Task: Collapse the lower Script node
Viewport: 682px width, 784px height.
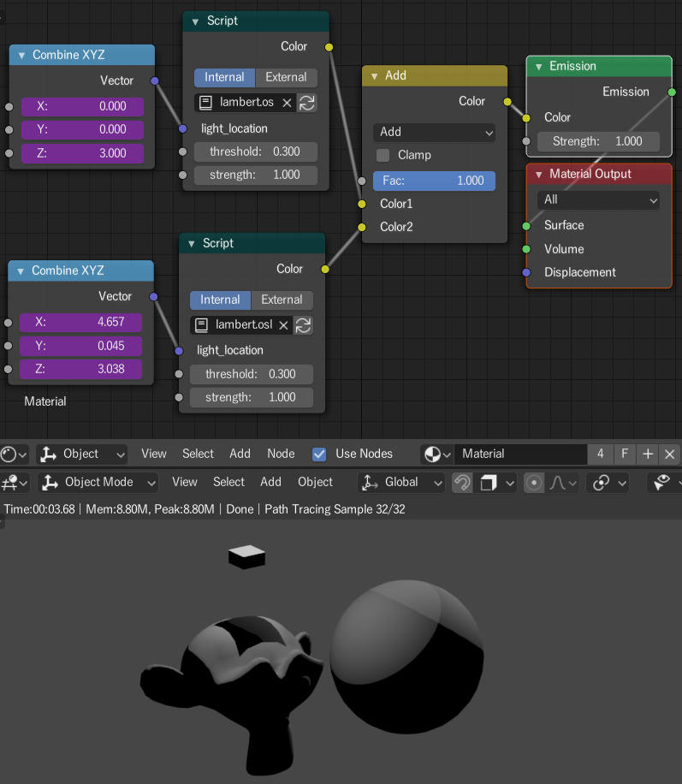Action: click(x=192, y=244)
